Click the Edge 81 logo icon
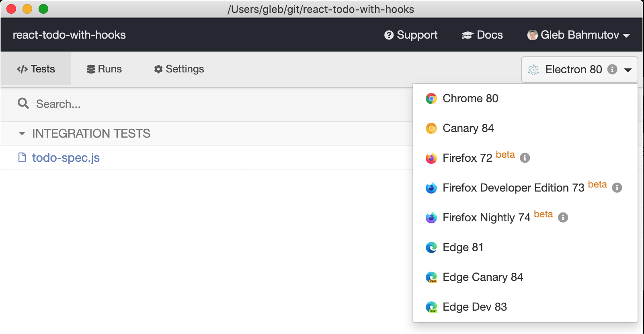This screenshot has width=644, height=334. tap(431, 247)
